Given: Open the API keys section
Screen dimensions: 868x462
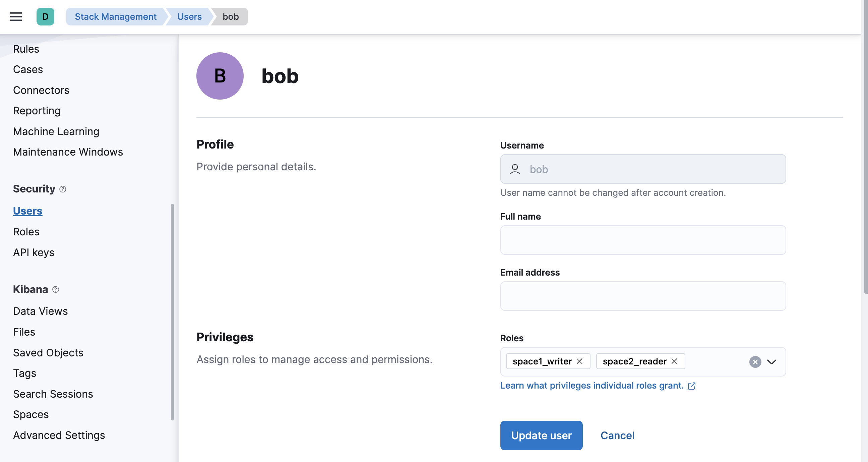Looking at the screenshot, I should coord(34,252).
